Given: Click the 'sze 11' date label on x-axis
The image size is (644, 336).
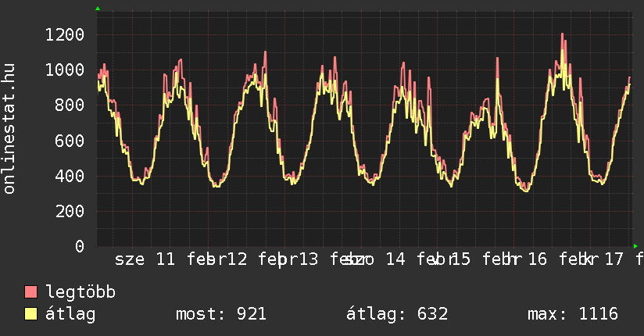Looking at the screenshot, I should [x=145, y=259].
